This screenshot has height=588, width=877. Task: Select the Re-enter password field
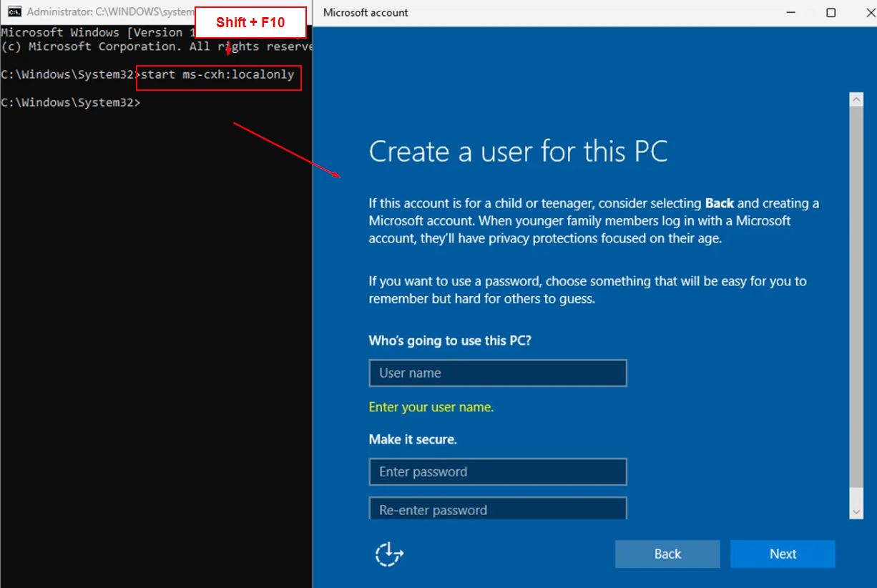(x=498, y=509)
